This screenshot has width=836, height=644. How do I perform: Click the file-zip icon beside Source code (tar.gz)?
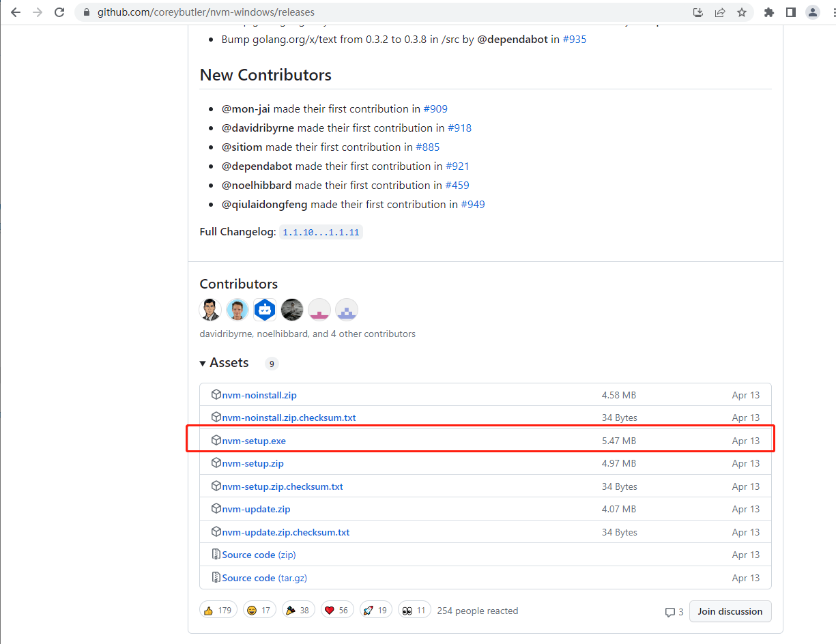(216, 577)
